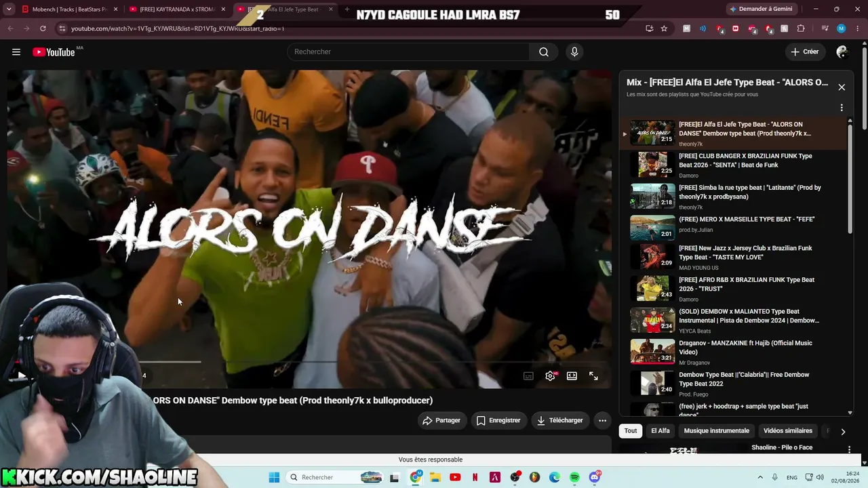Screen dimensions: 868x488
Task: Click the search magnifier button
Action: (x=544, y=52)
